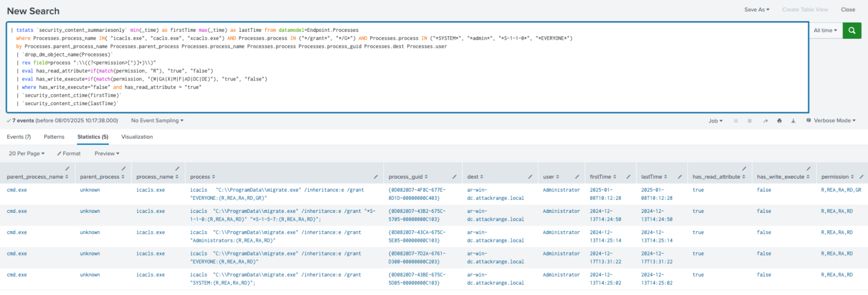Sort by user column
This screenshot has height=295, width=868.
click(551, 177)
